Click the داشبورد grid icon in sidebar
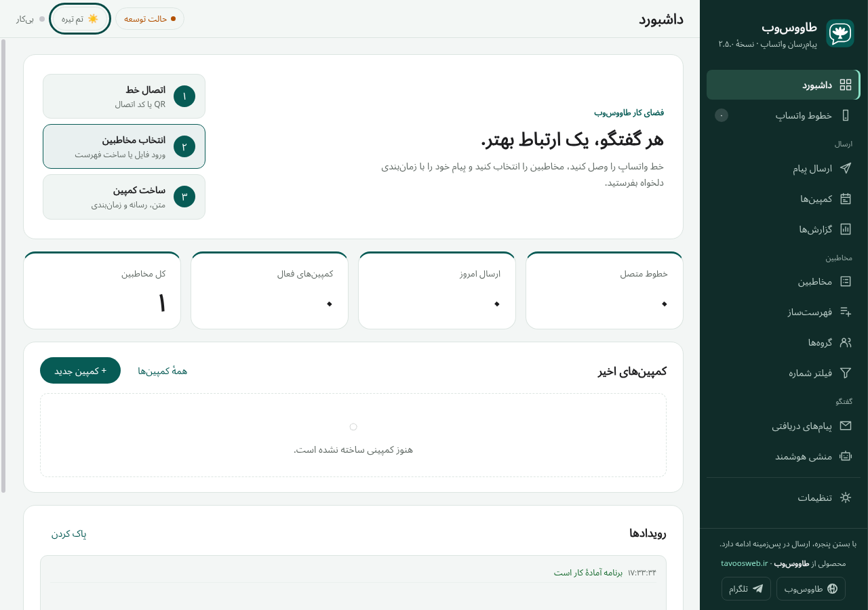868x610 pixels. tap(846, 85)
